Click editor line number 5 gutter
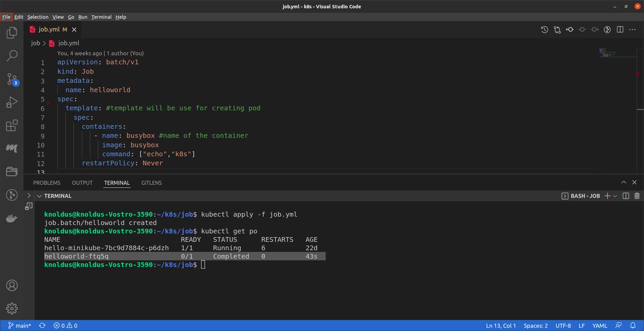The width and height of the screenshot is (644, 331). pyautogui.click(x=43, y=99)
